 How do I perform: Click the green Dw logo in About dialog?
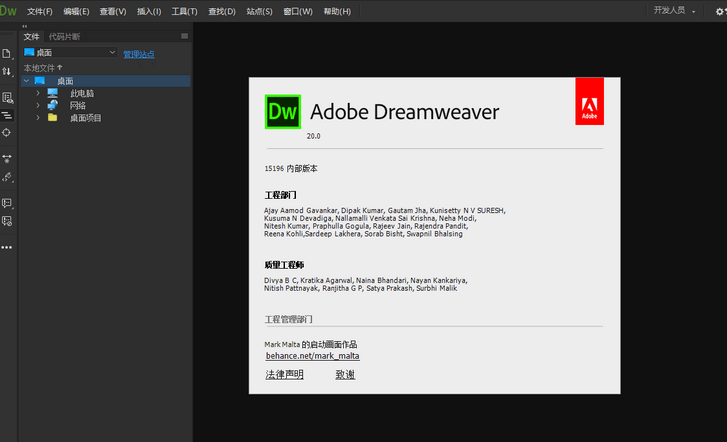coord(283,112)
